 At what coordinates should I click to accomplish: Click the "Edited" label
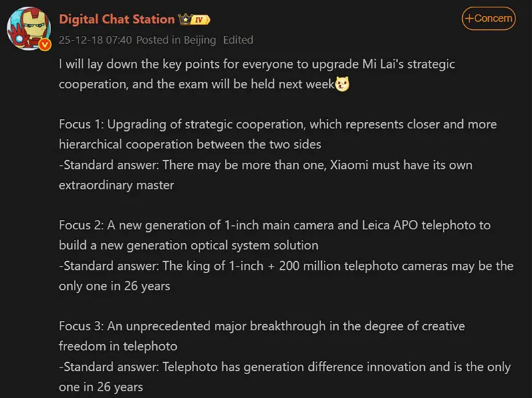tap(238, 40)
